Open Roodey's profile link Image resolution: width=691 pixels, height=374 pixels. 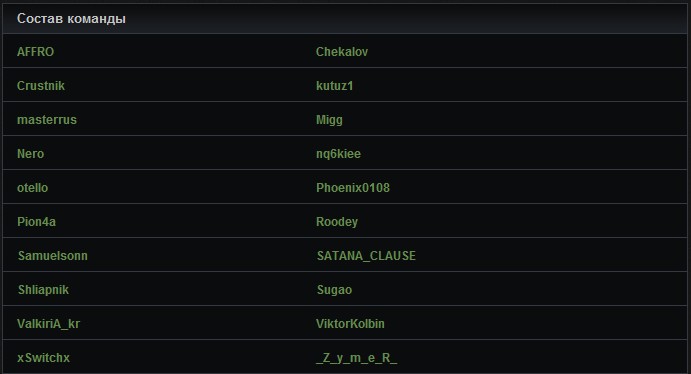point(337,222)
